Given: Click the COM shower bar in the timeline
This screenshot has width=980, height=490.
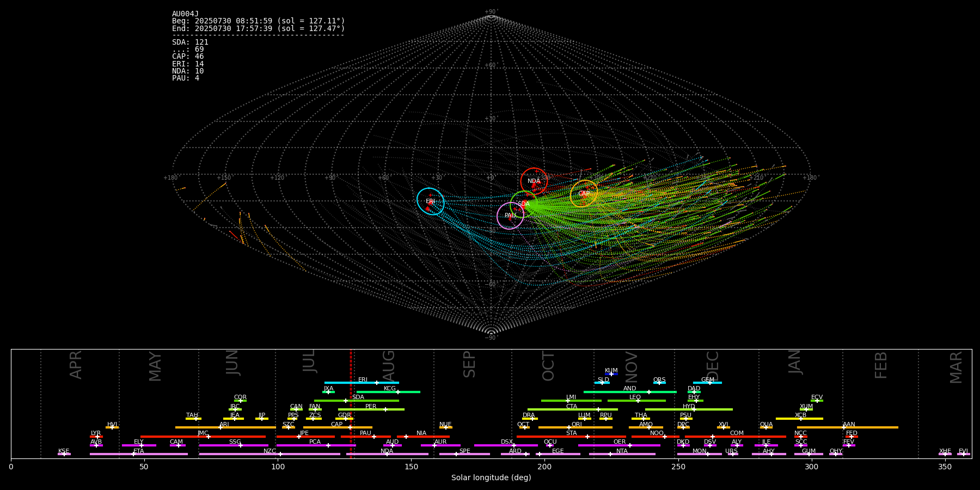Looking at the screenshot, I should point(736,437).
